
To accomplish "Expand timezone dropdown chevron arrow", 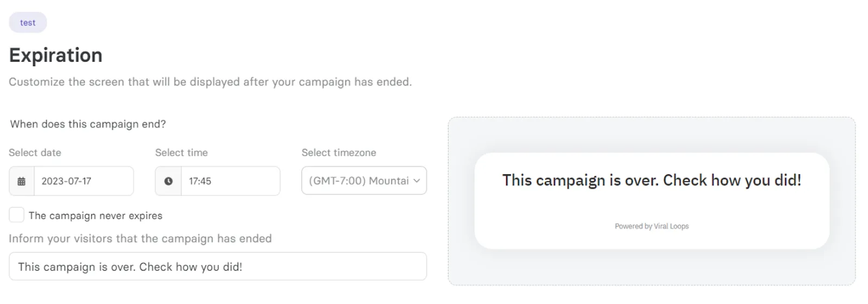I will pos(417,181).
